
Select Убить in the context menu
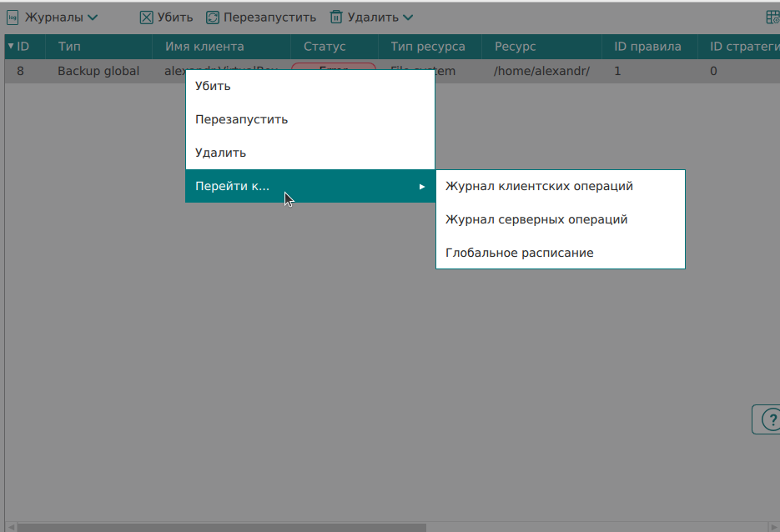click(213, 86)
